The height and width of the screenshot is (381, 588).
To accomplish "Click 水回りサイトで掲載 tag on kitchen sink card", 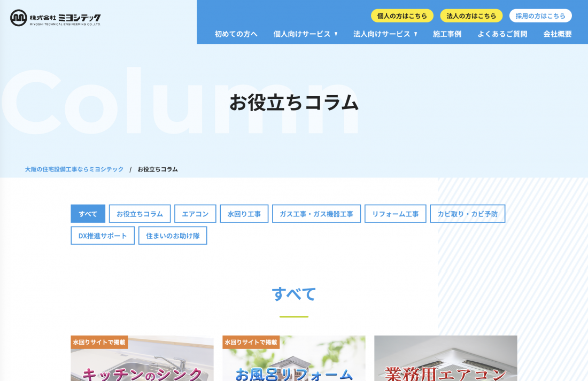I will coord(99,342).
